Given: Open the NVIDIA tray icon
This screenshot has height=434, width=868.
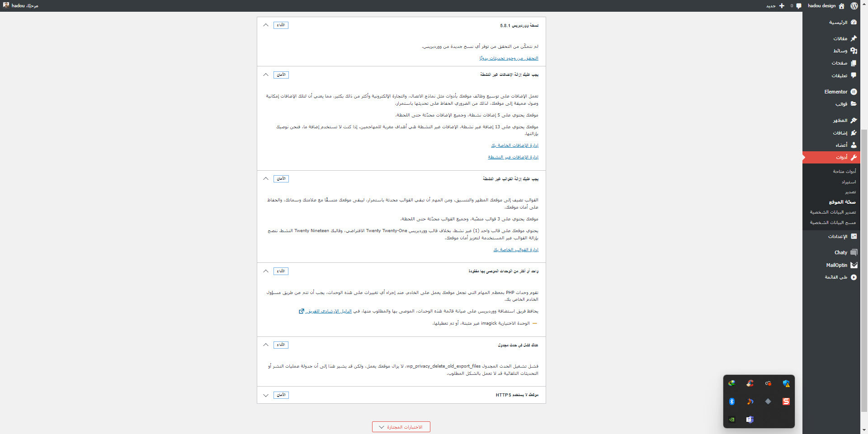Looking at the screenshot, I should pos(732,420).
